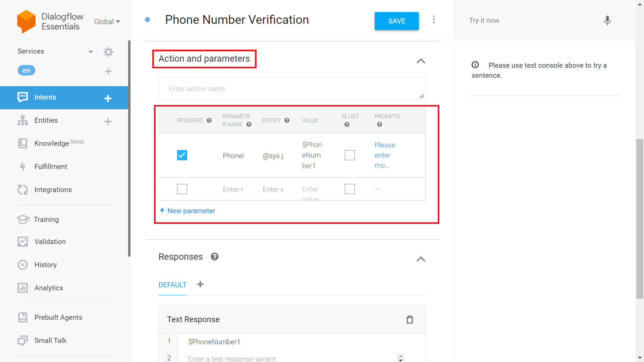Open agent settings gear icon
The image size is (644, 362).
(108, 52)
